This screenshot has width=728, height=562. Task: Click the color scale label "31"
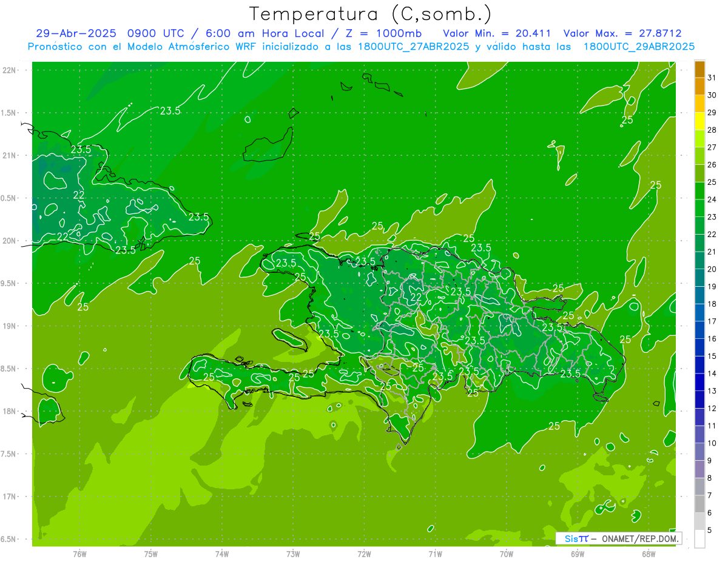click(x=712, y=78)
